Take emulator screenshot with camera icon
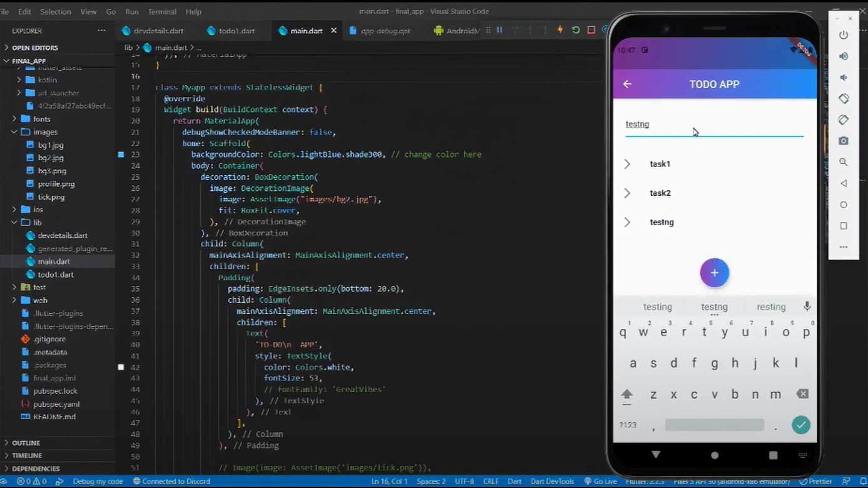 pos(843,141)
